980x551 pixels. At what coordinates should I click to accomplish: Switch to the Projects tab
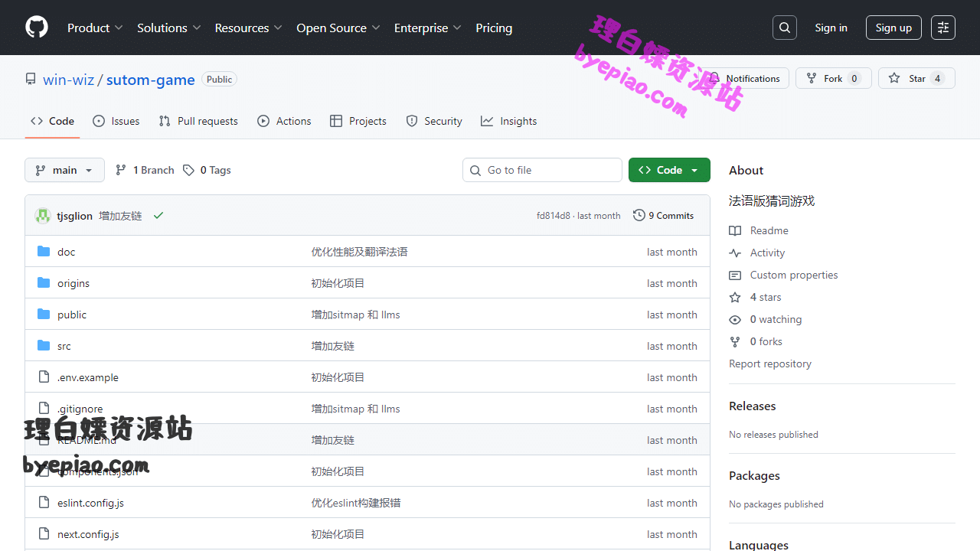(x=358, y=121)
